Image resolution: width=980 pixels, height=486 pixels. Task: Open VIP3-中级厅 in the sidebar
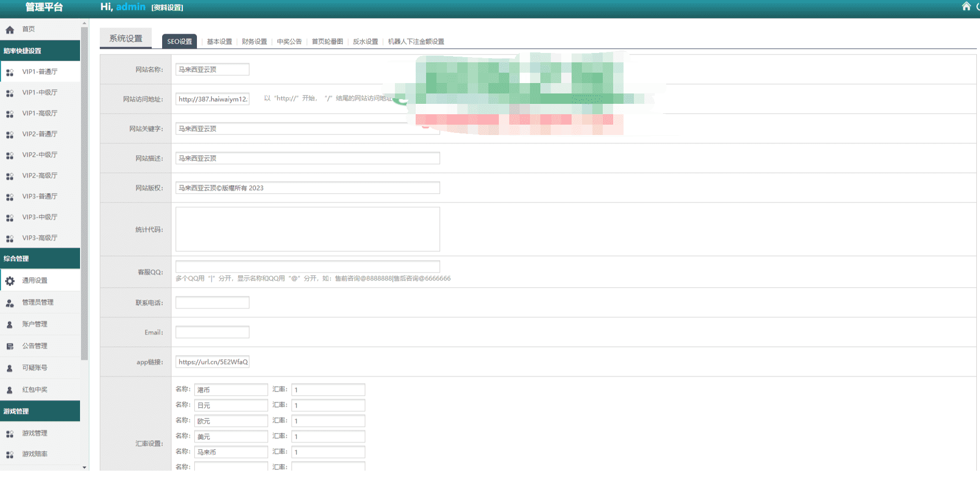[x=40, y=217]
